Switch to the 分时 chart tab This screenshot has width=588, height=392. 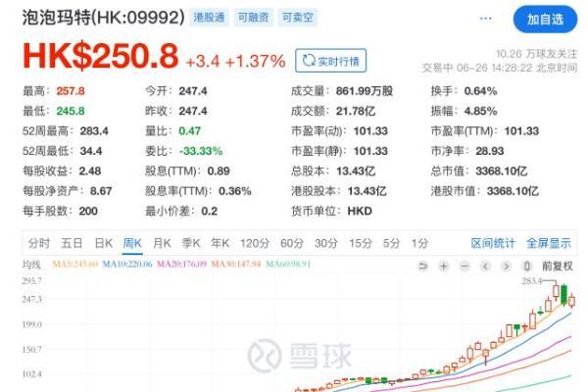point(39,243)
